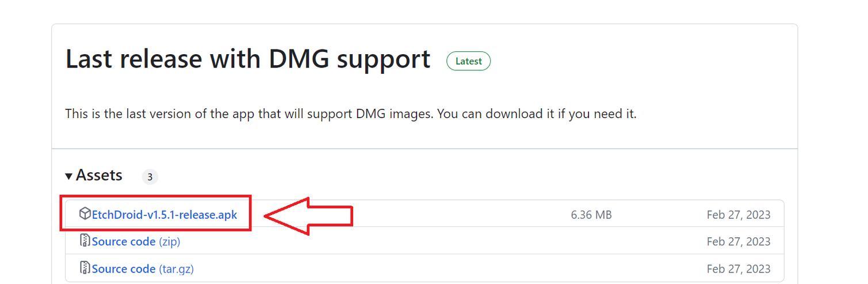This screenshot has width=868, height=284.
Task: Click the Assets heading text
Action: (99, 175)
